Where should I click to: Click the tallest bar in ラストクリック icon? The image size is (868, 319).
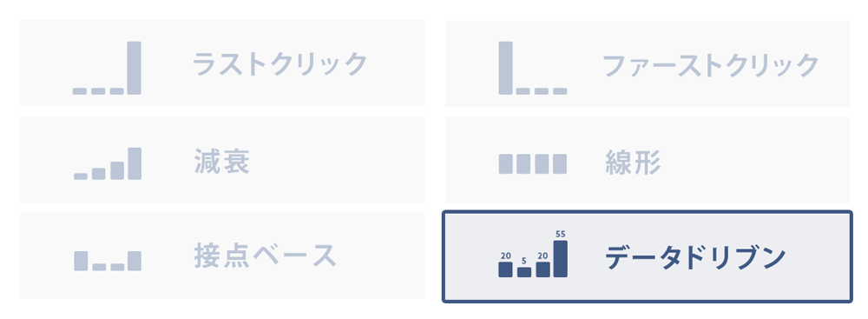(x=134, y=68)
